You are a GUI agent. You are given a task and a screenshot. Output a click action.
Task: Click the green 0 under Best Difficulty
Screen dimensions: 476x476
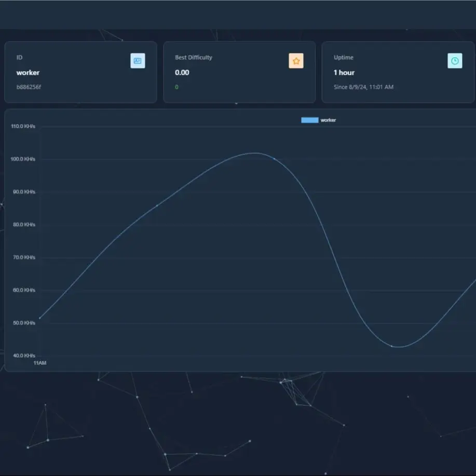[x=176, y=87]
